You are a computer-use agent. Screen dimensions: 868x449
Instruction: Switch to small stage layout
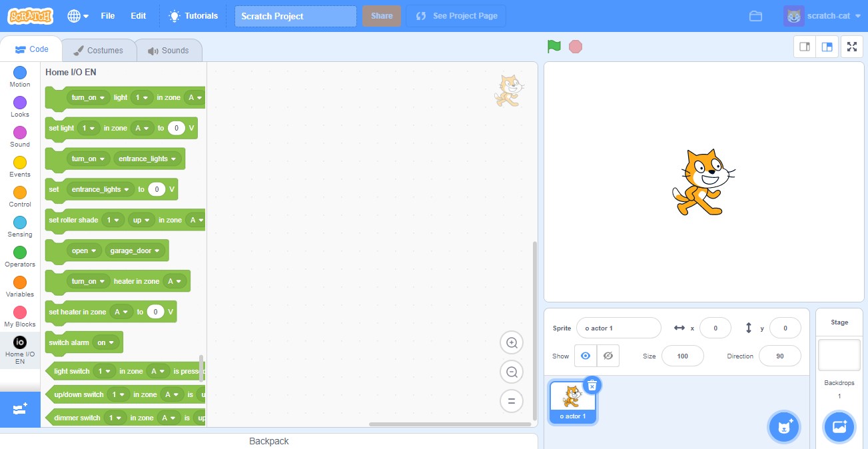click(805, 47)
